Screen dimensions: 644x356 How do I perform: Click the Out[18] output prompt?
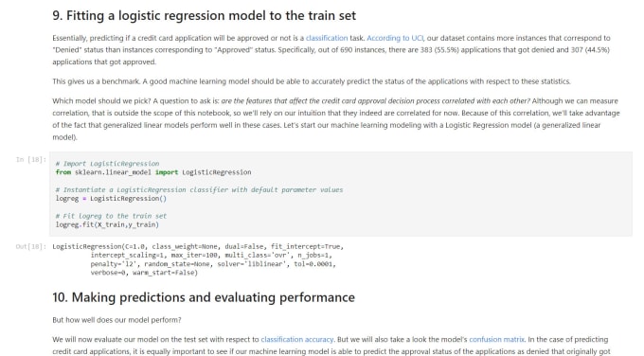coord(31,246)
